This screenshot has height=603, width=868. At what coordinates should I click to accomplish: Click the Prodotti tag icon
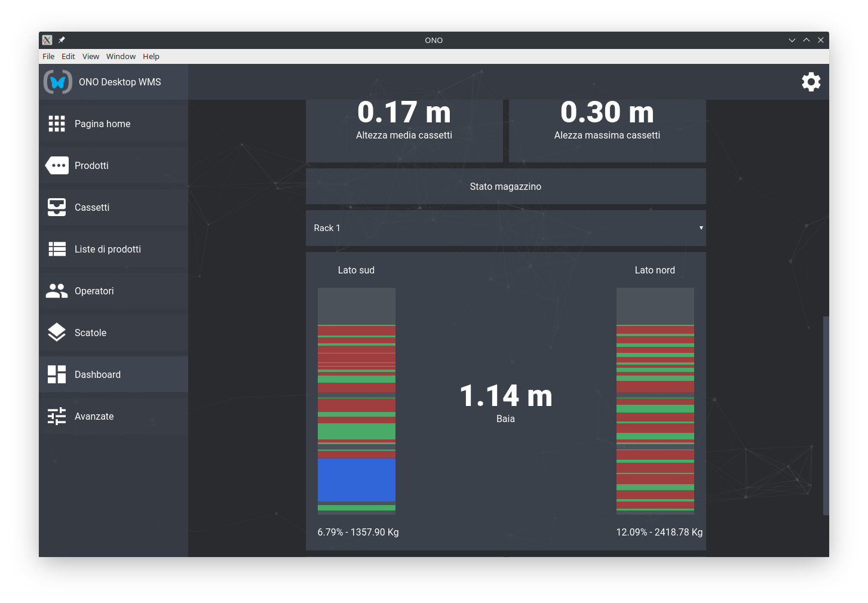(57, 165)
